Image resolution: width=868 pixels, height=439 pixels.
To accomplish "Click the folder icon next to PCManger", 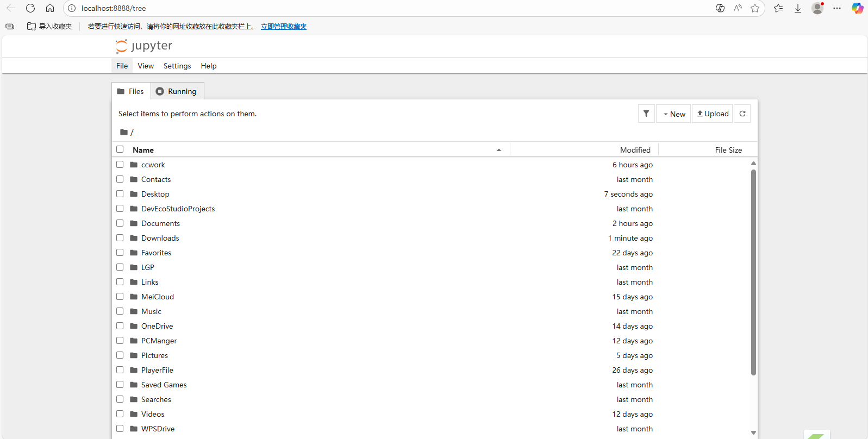I will click(134, 341).
